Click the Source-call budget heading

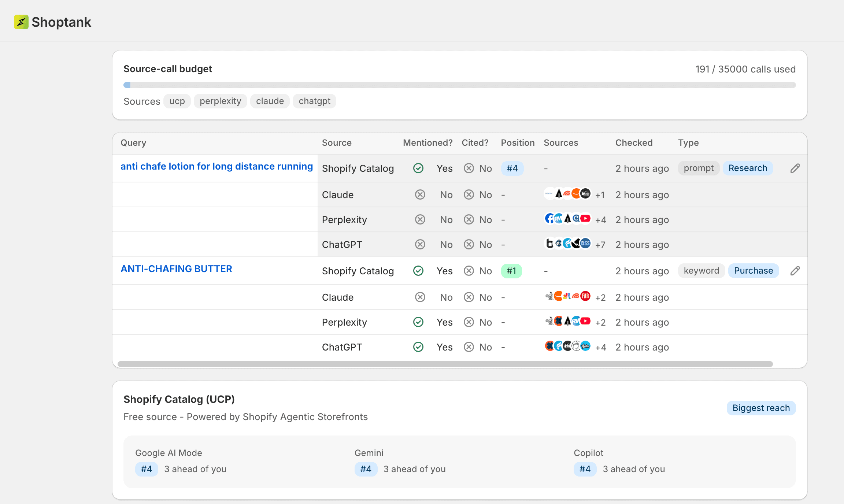click(x=168, y=69)
